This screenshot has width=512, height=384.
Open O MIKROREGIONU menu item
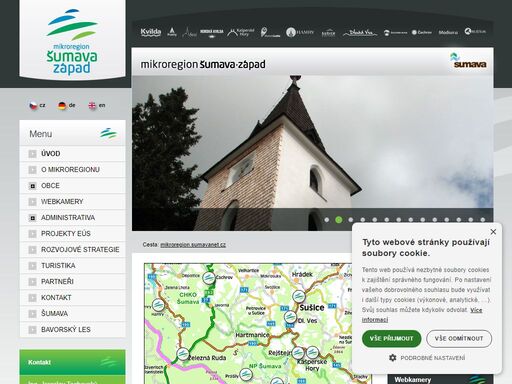tap(72, 170)
